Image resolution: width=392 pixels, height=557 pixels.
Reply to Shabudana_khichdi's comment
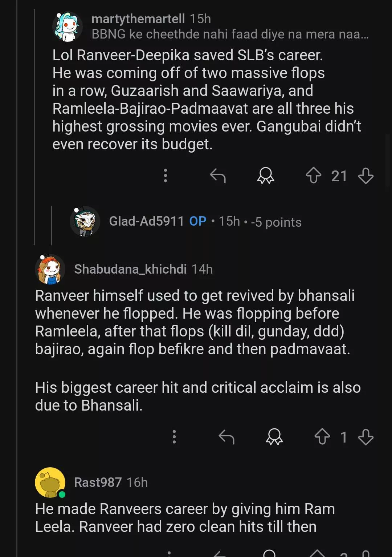pyautogui.click(x=226, y=437)
